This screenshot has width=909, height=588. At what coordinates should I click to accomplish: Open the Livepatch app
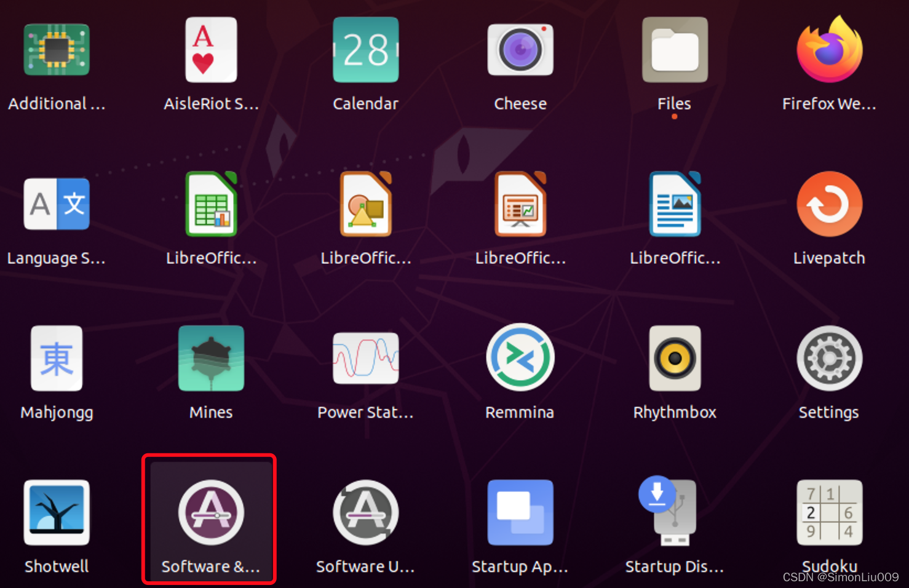pos(830,204)
